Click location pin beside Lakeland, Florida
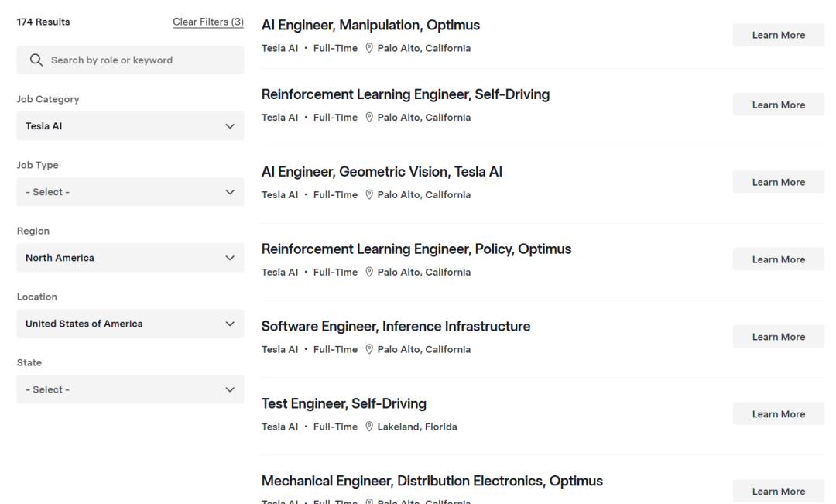The height and width of the screenshot is (504, 836). [x=370, y=427]
